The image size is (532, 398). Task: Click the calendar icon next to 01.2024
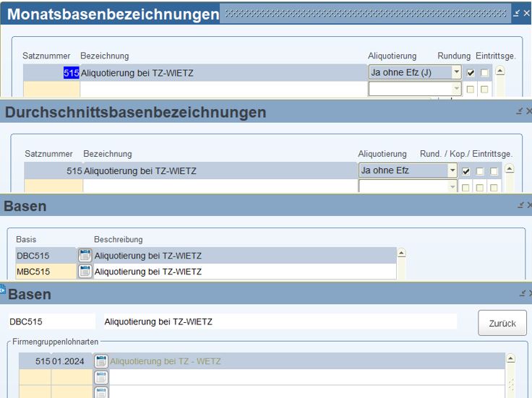pos(101,361)
